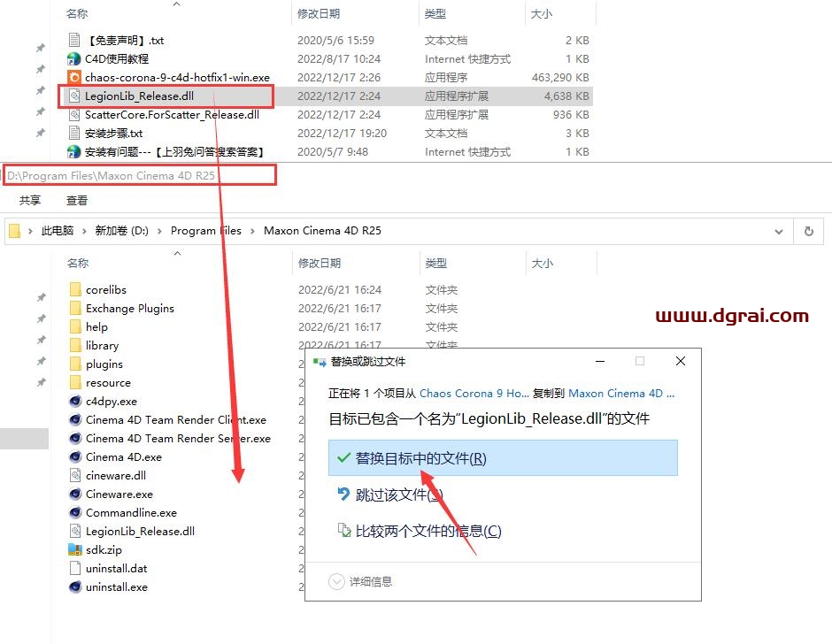Click the uninstall.dat file icon
This screenshot has height=644, width=832.
(x=75, y=569)
